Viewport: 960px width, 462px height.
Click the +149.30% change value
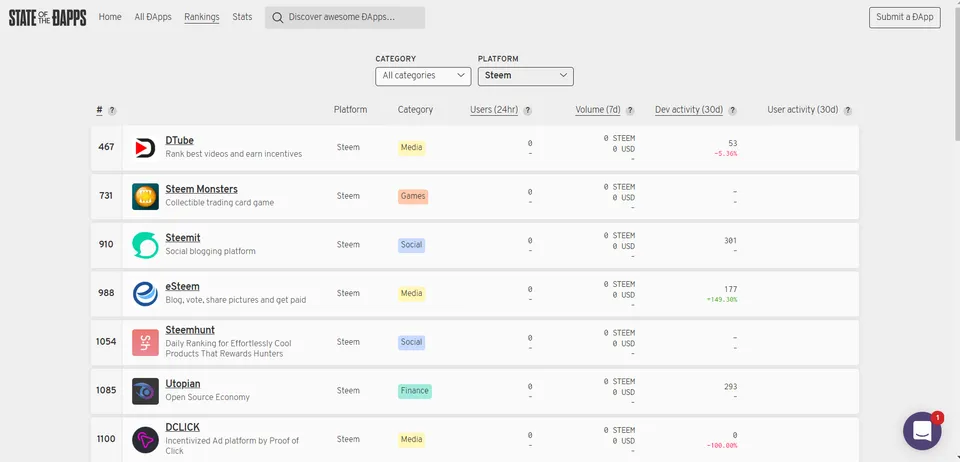click(722, 300)
